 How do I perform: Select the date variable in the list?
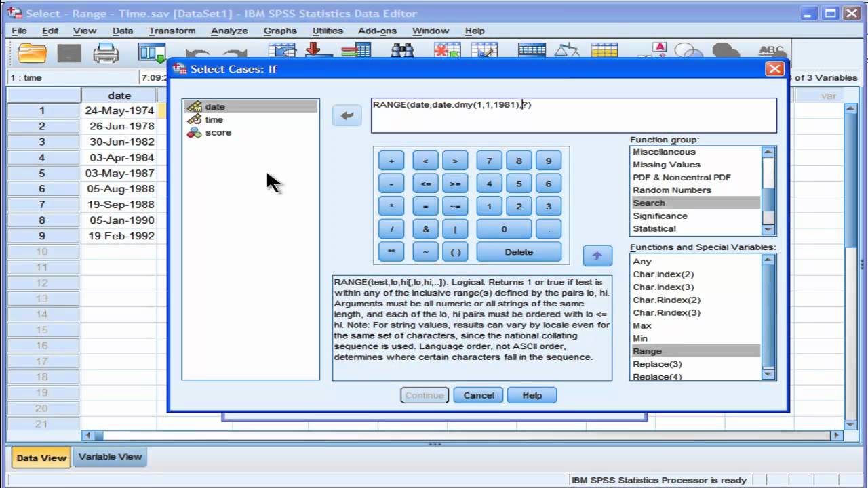point(250,106)
